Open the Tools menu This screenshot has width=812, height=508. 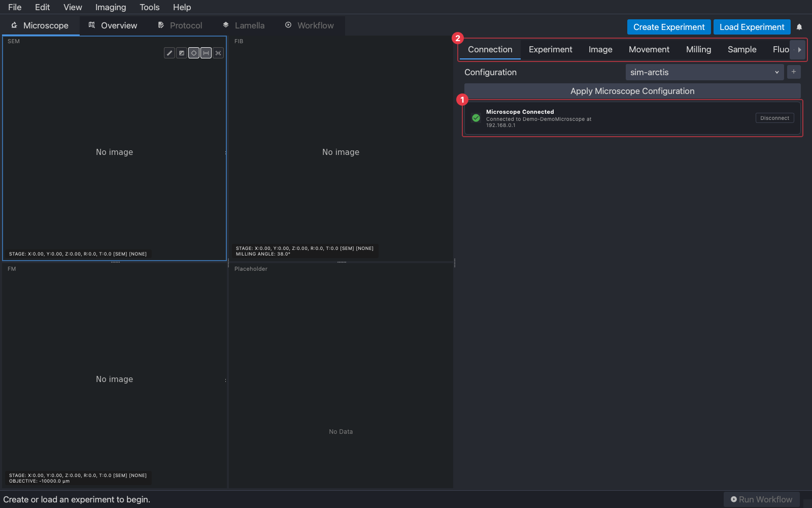coord(150,7)
